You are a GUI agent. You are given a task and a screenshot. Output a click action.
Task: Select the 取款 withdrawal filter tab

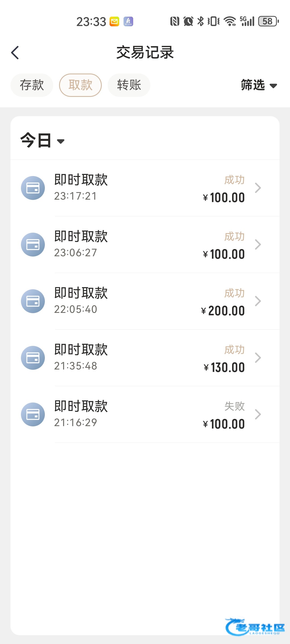tap(80, 85)
